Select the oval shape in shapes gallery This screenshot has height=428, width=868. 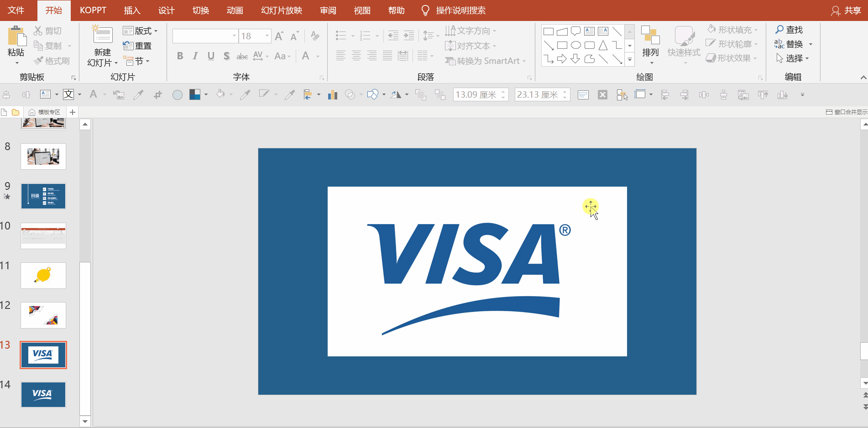point(576,45)
